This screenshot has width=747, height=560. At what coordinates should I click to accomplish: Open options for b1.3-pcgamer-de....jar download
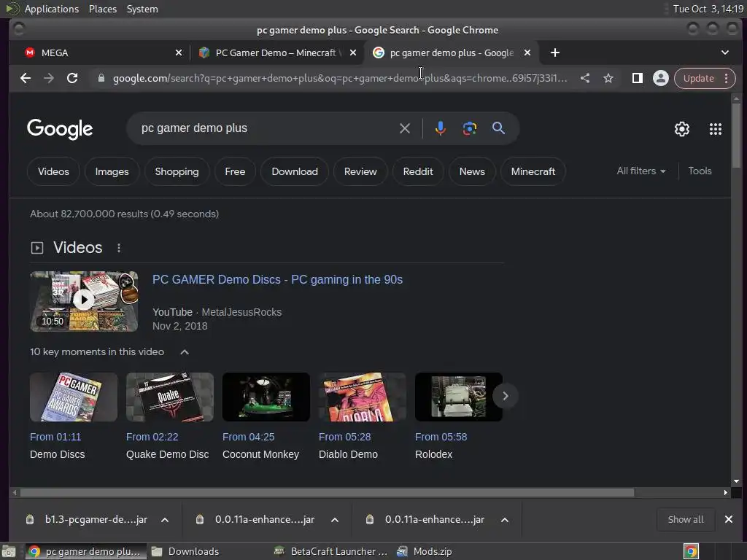(x=165, y=520)
